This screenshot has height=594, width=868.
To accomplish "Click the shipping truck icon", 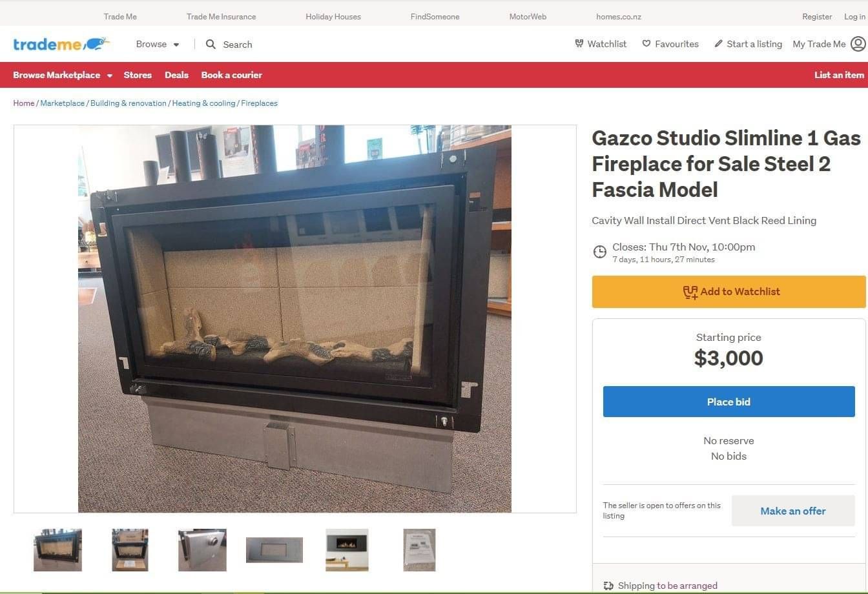I will [608, 586].
